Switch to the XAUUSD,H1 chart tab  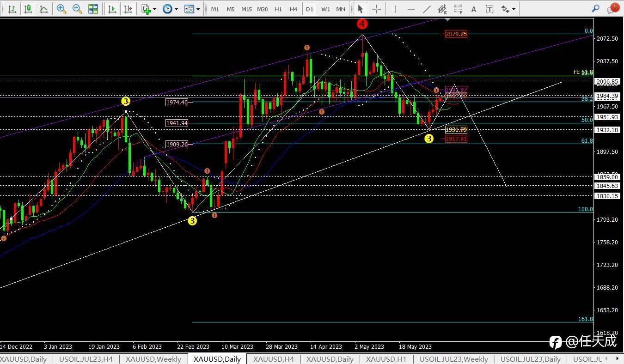(x=386, y=359)
